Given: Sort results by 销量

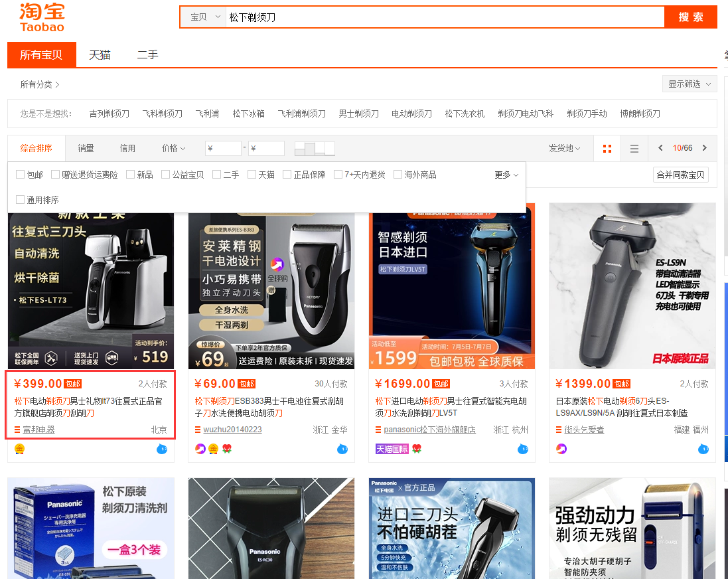Looking at the screenshot, I should (86, 148).
